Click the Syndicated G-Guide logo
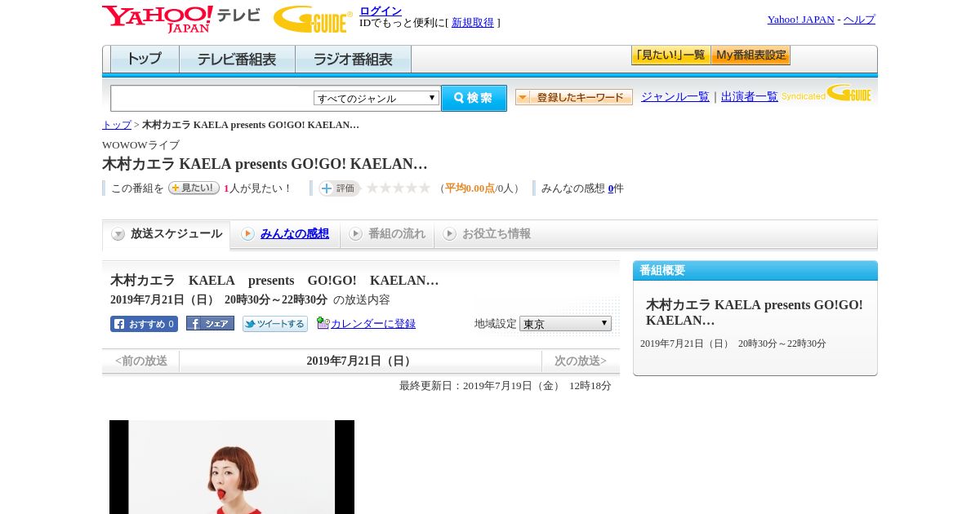This screenshot has width=980, height=514. pos(826,93)
